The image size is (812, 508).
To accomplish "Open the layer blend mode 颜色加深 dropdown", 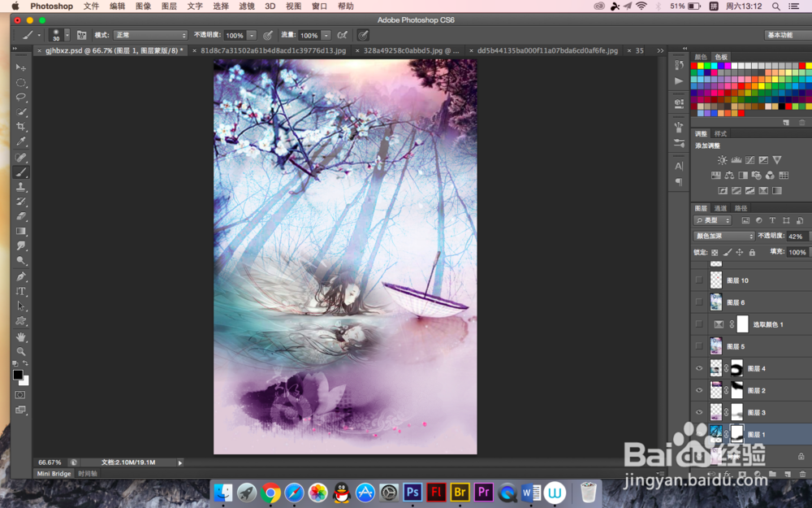I will 724,236.
